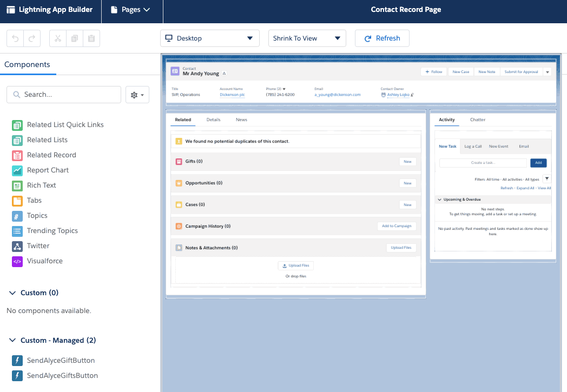Click the Cut scissors icon
The width and height of the screenshot is (567, 392).
tap(58, 38)
